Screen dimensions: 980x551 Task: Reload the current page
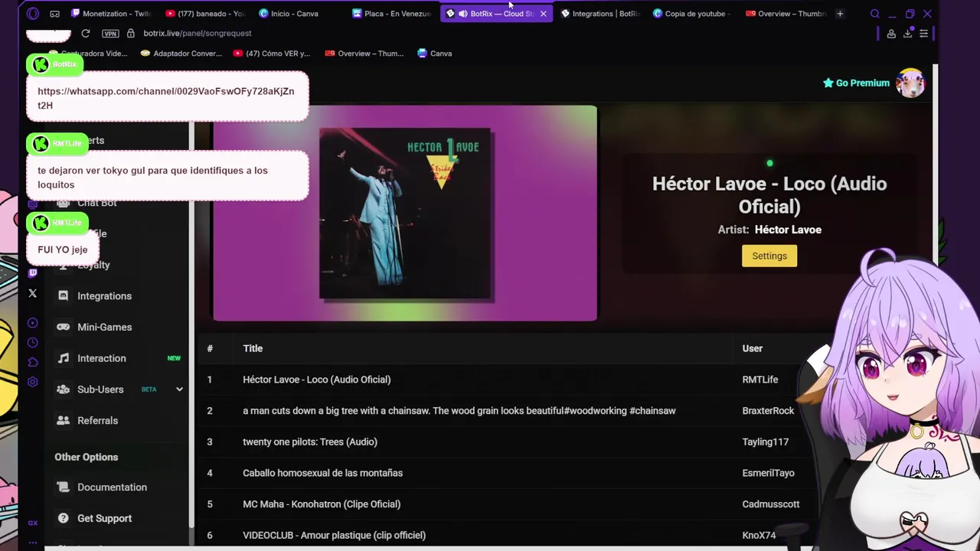tap(86, 34)
